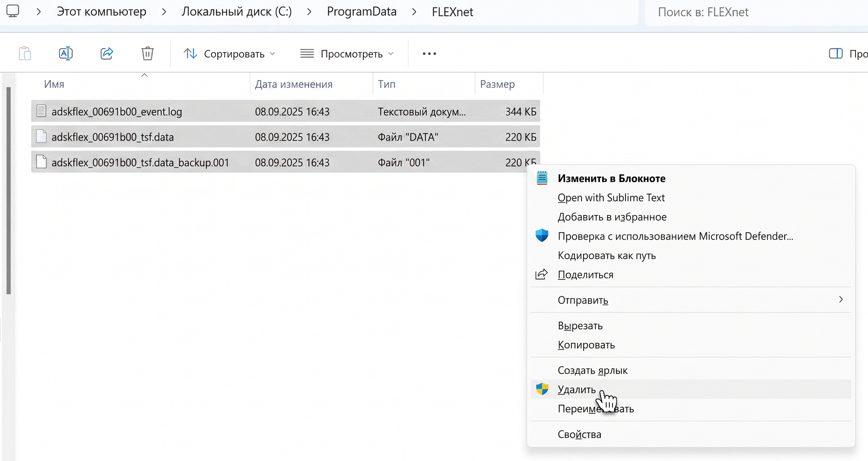This screenshot has width=868, height=461.
Task: Click the date cell of event.log row
Action: pyautogui.click(x=292, y=112)
